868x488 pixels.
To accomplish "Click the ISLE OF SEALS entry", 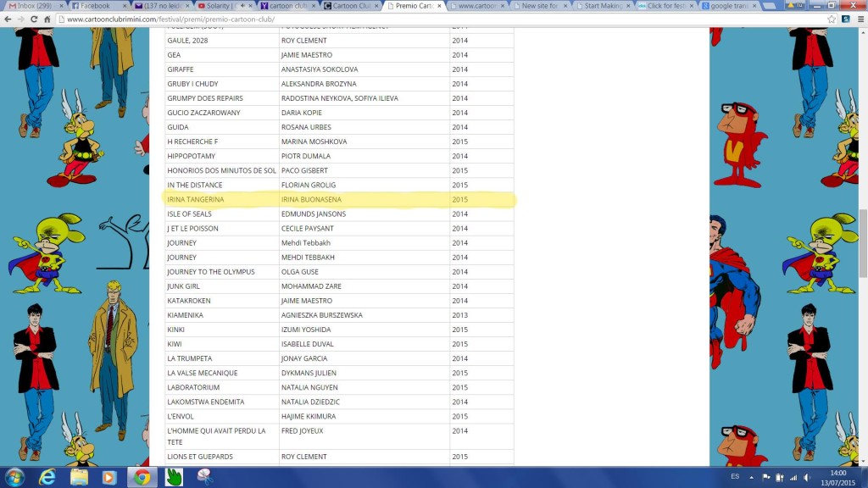I will pos(189,213).
